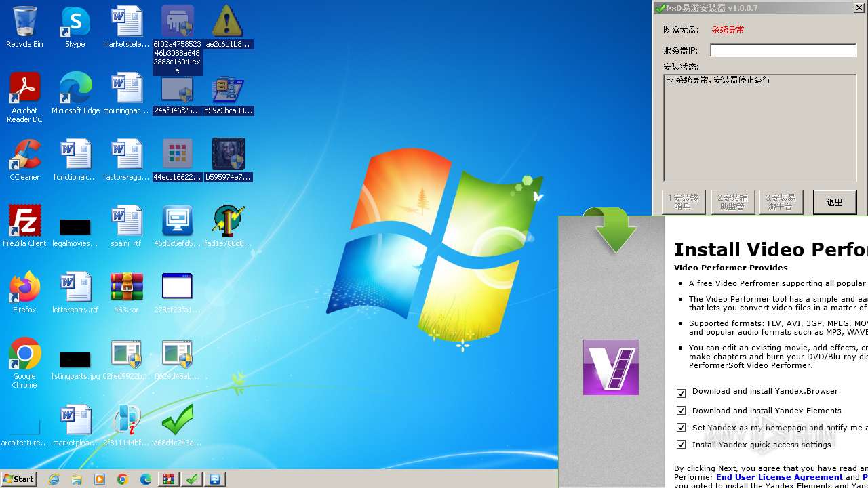Open the FileZilla Client shortcut
Image resolution: width=868 pixels, height=488 pixels.
(x=24, y=226)
